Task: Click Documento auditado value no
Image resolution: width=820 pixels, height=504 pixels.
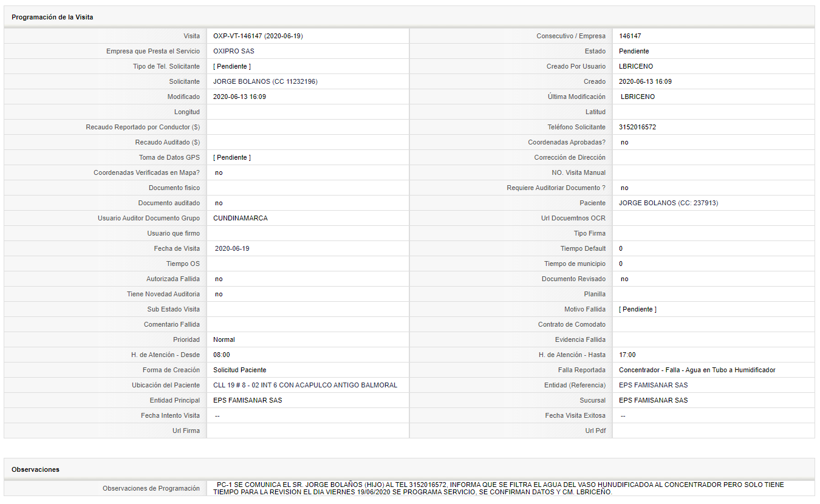Action: (x=219, y=203)
